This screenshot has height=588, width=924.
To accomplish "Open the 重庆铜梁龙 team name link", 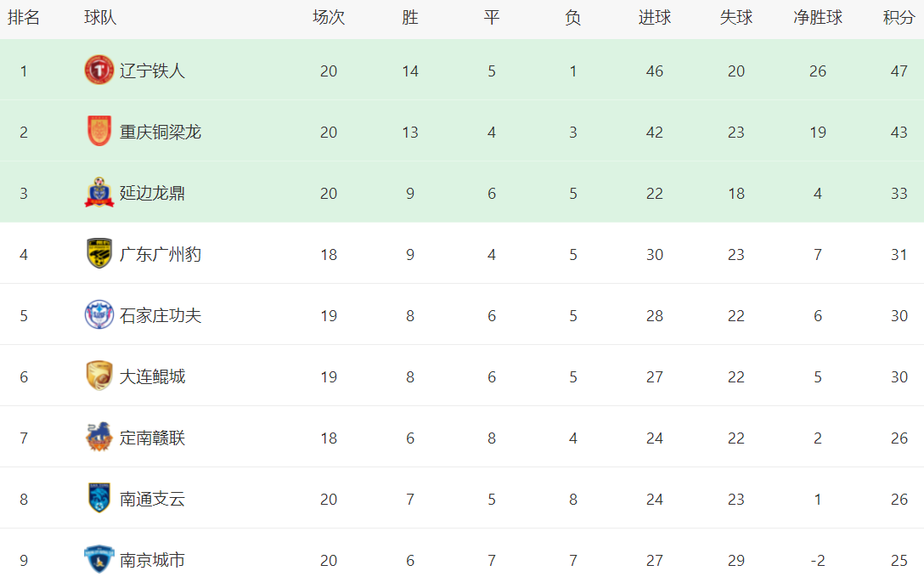I will (x=161, y=132).
